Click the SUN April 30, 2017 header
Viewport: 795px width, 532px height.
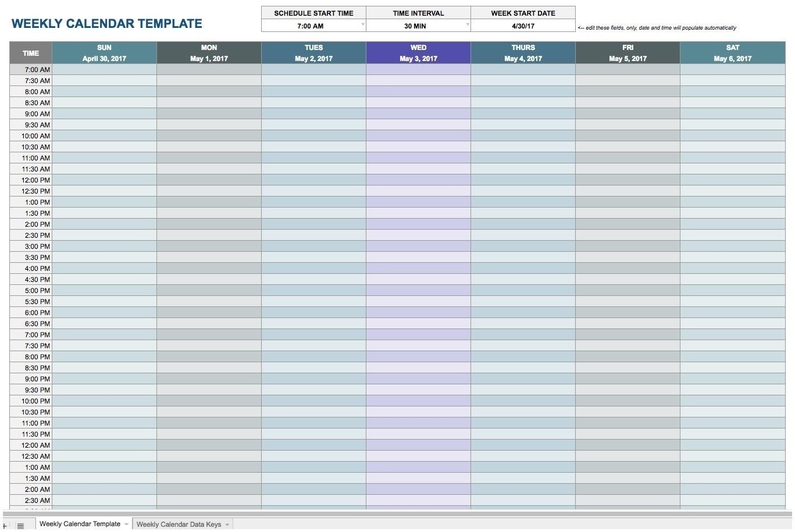(x=104, y=53)
